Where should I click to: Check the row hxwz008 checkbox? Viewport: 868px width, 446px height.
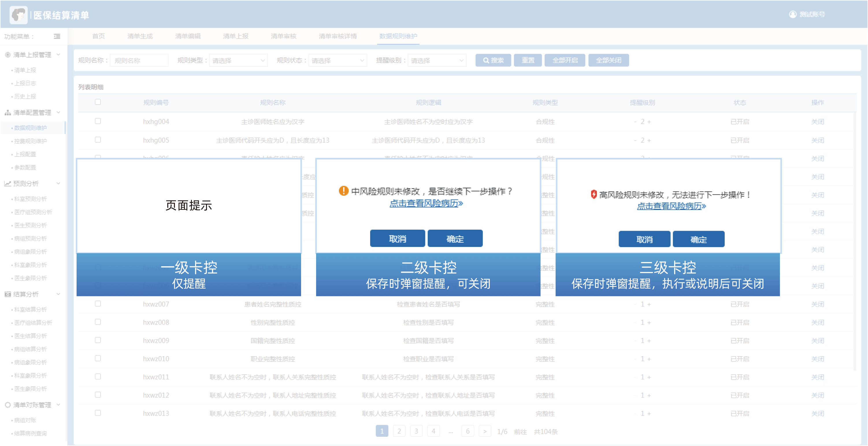pyautogui.click(x=98, y=322)
